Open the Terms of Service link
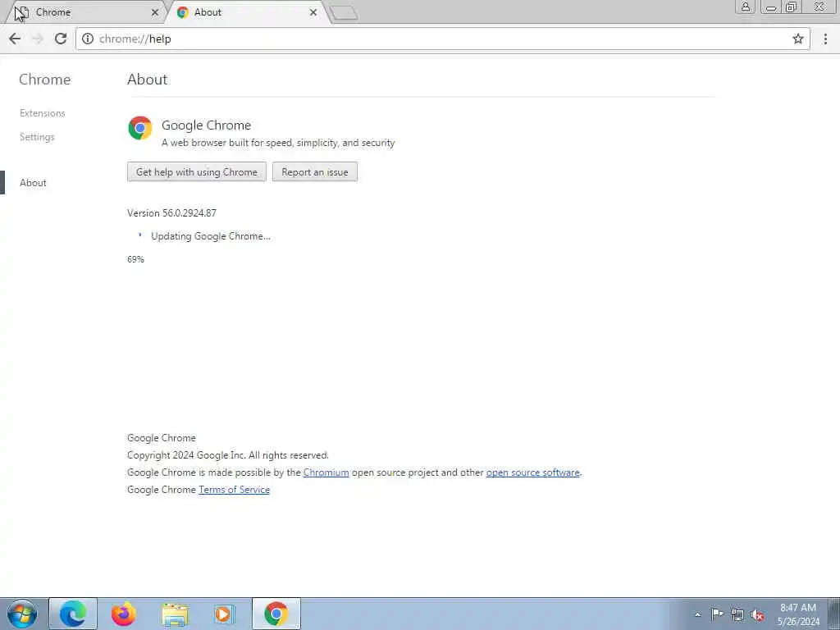Image resolution: width=840 pixels, height=630 pixels. pyautogui.click(x=234, y=490)
